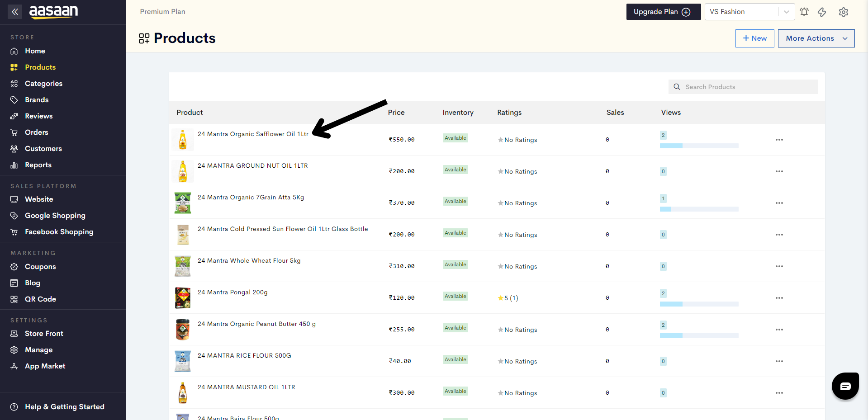The image size is (868, 420).
Task: Open more options for RICE FLOUR 500G row
Action: (779, 361)
